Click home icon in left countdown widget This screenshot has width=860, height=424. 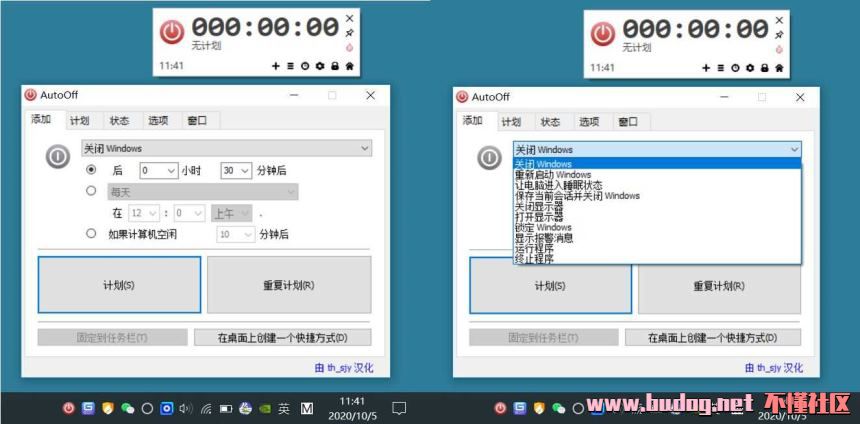(349, 66)
